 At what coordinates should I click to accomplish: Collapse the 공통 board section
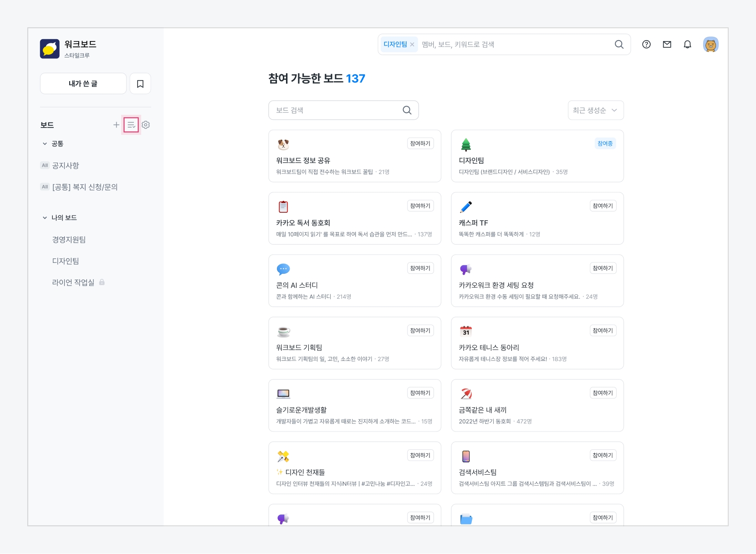(45, 144)
